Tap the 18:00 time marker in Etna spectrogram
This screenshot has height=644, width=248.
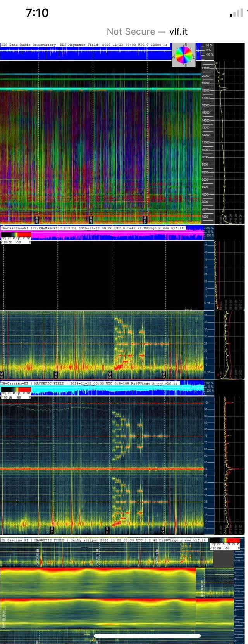tap(37, 219)
